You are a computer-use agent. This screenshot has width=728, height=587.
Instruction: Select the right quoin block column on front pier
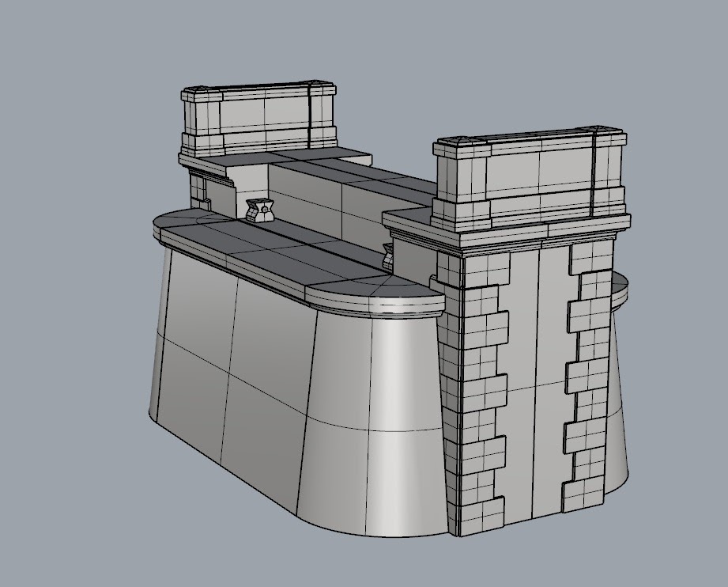coord(585,372)
